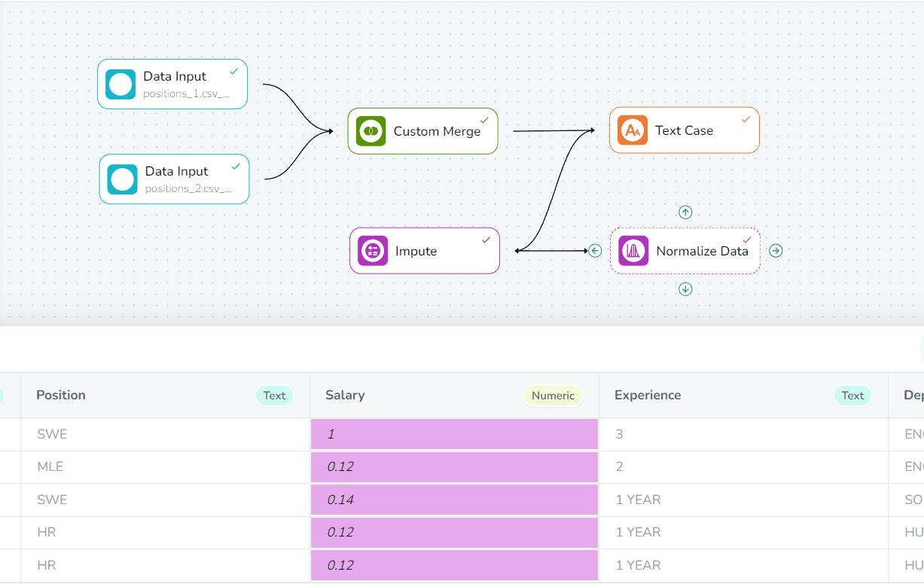Image resolution: width=924 pixels, height=584 pixels.
Task: Click the Text badge on the Position column
Action: [274, 395]
